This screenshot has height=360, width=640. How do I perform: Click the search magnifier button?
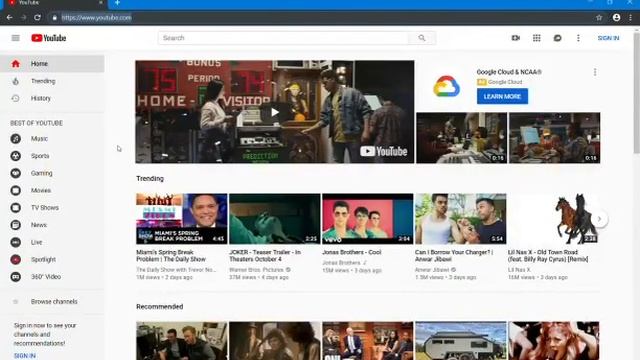point(422,38)
